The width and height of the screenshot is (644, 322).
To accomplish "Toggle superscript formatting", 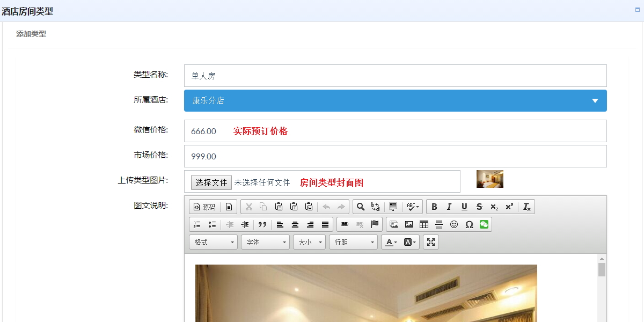I will pos(509,207).
